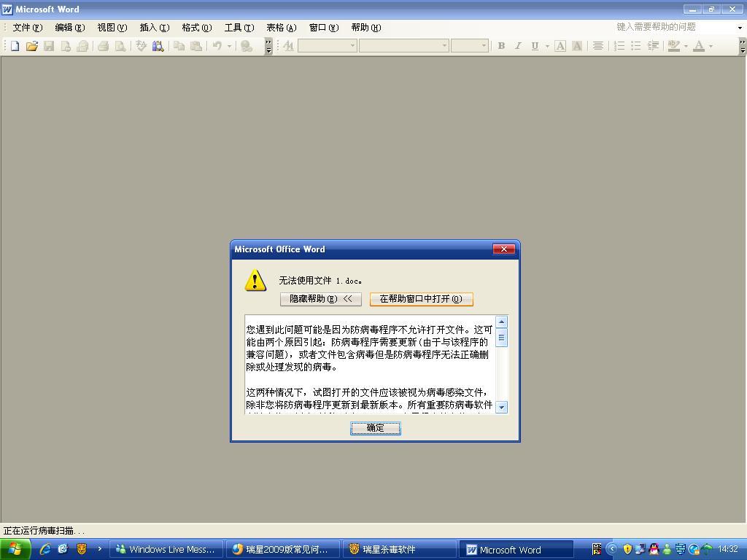Click the Print Preview toolbar icon

point(120,46)
